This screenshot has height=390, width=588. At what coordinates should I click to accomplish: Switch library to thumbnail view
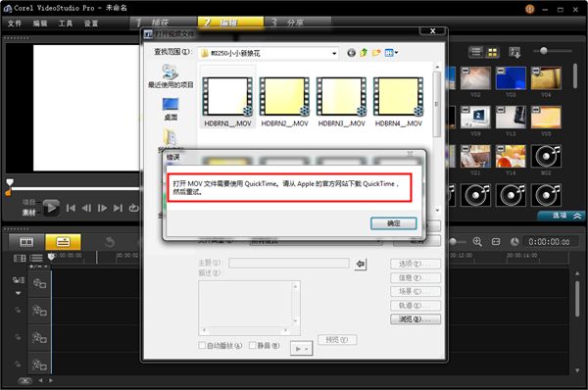click(x=492, y=52)
